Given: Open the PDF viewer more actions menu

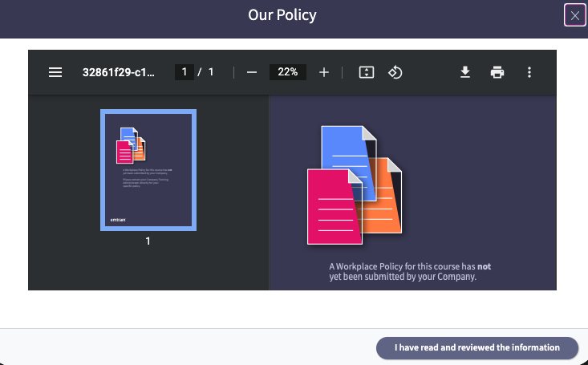Looking at the screenshot, I should (x=529, y=72).
